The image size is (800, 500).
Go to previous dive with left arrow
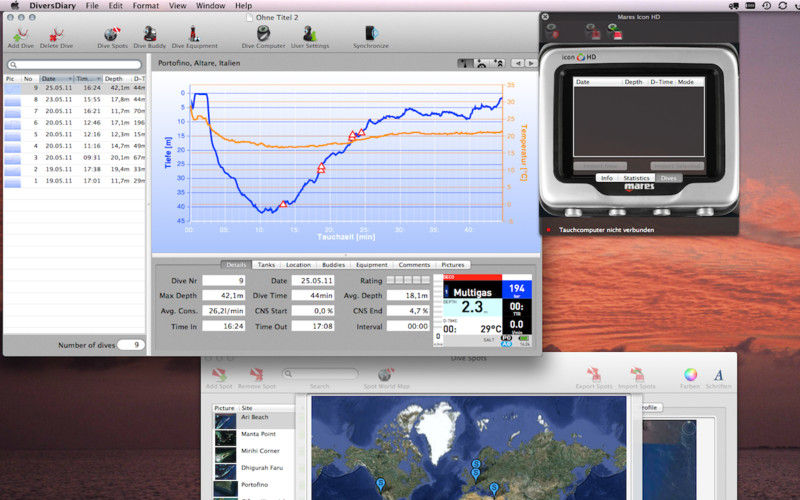(518, 63)
